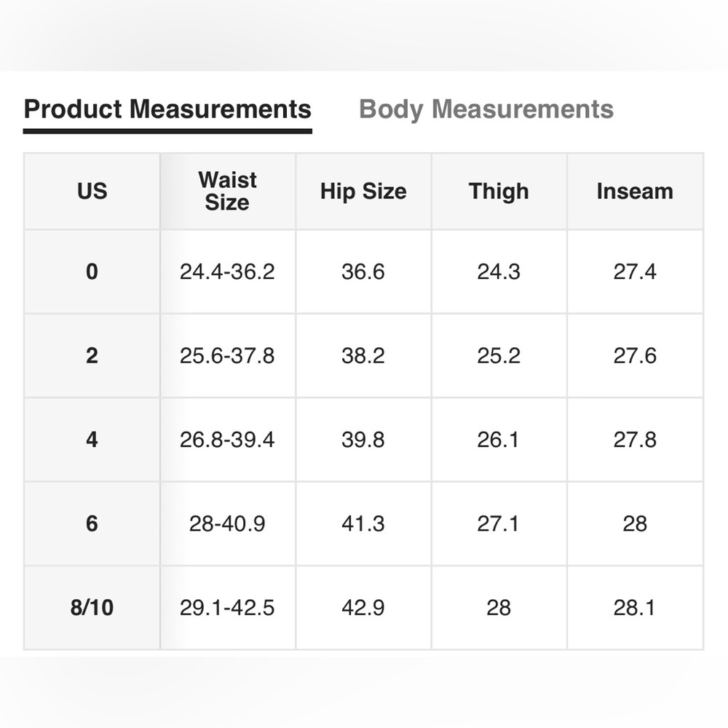Click the Waist Size column header

[227, 191]
